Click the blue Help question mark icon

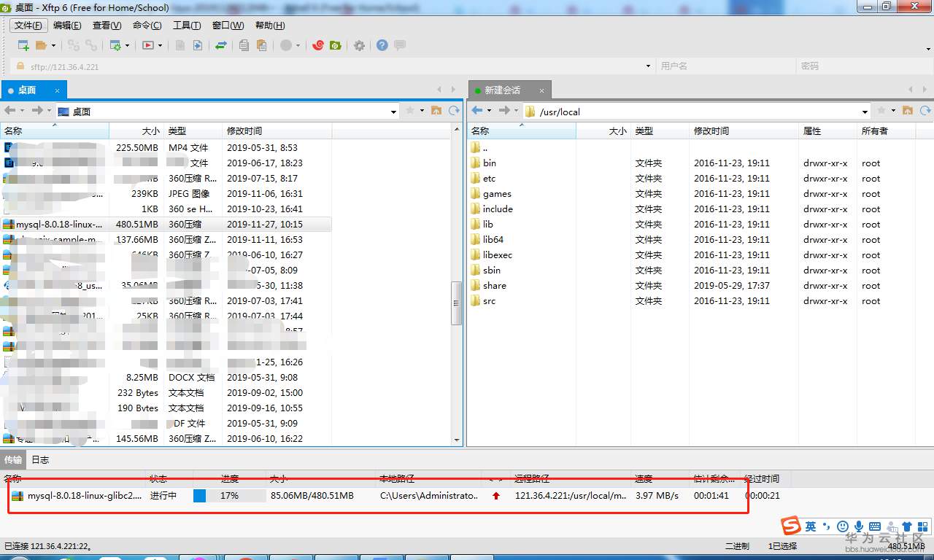tap(382, 45)
